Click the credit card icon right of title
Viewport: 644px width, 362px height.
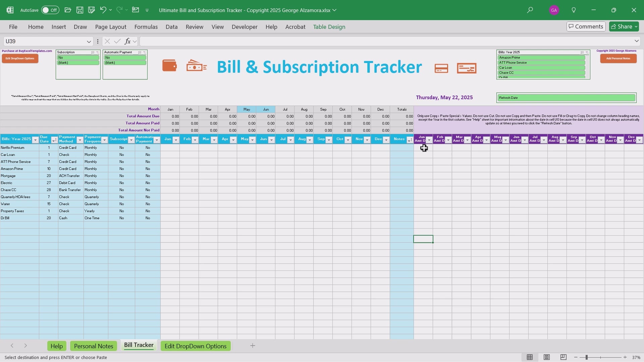pyautogui.click(x=441, y=68)
